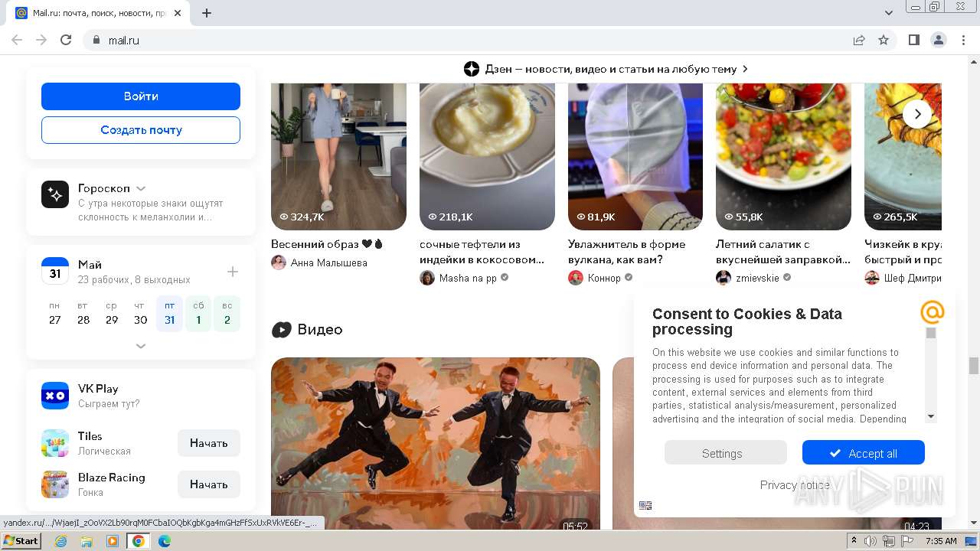Click the Mail.ru @ logo in consent box

coord(933,312)
